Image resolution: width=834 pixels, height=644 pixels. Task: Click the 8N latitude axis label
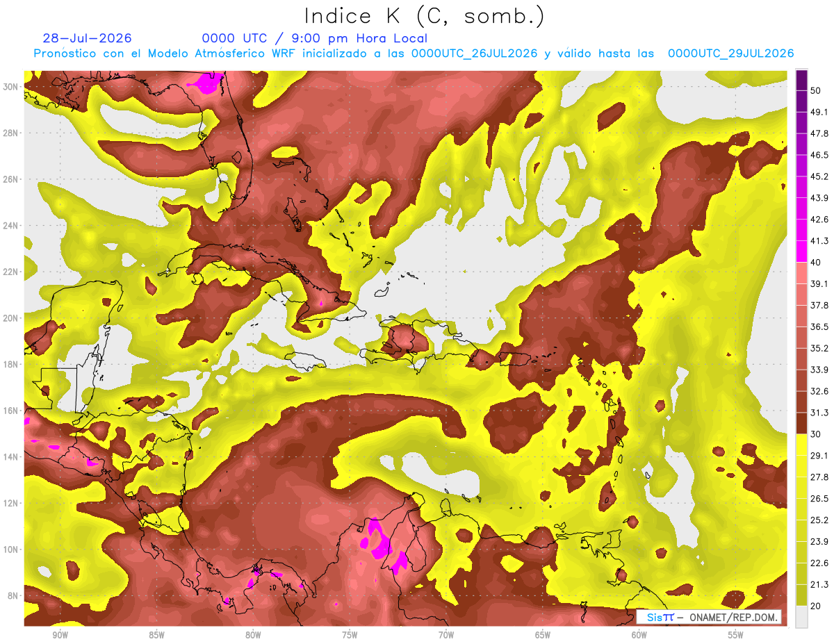click(13, 595)
